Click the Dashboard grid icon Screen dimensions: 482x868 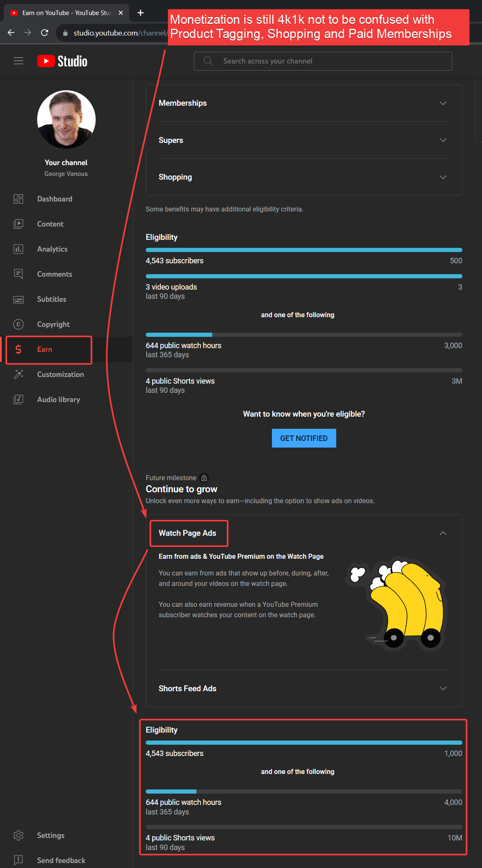18,199
